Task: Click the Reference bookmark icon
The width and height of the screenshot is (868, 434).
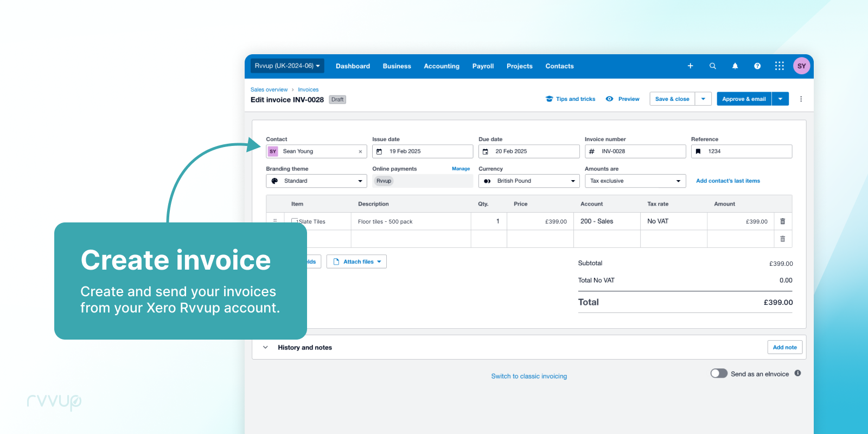Action: pos(698,151)
